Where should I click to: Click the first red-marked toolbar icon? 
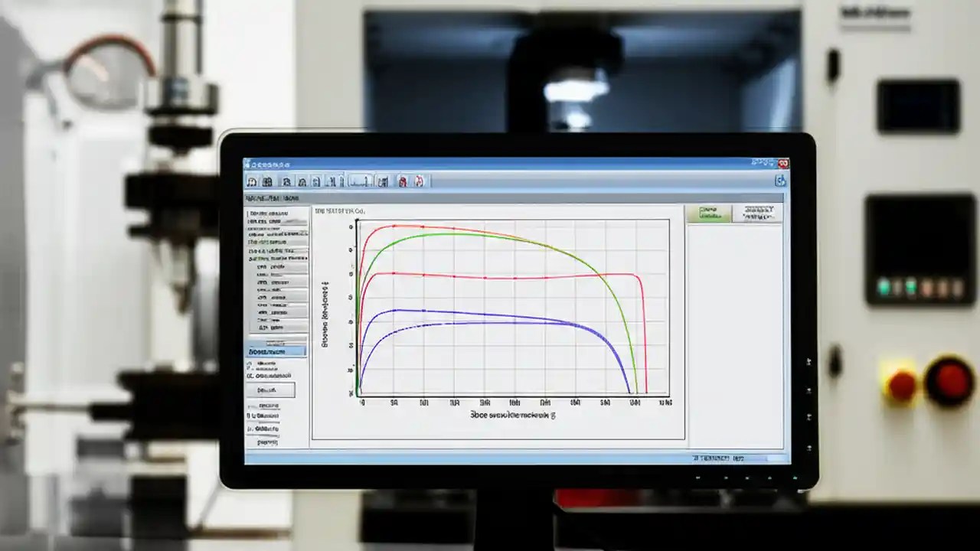pos(402,181)
